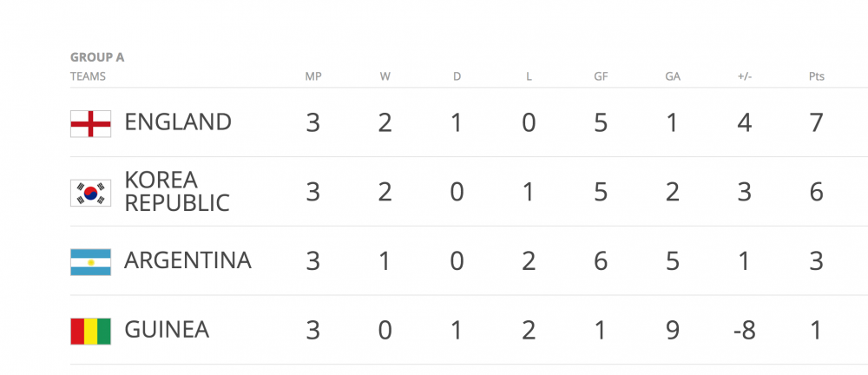
Task: Click the Korea Republic flag icon
Action: 90,193
